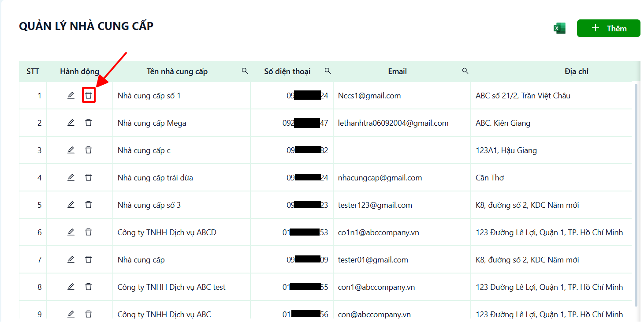Delete Nhà cung cấp Mega
644x326 pixels.
tap(89, 123)
